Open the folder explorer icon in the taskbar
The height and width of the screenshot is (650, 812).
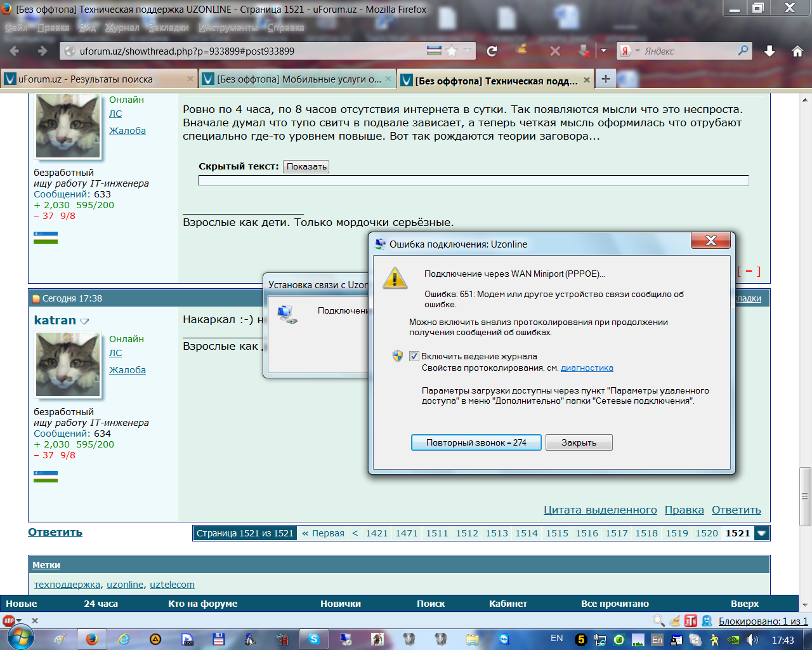pyautogui.click(x=473, y=639)
